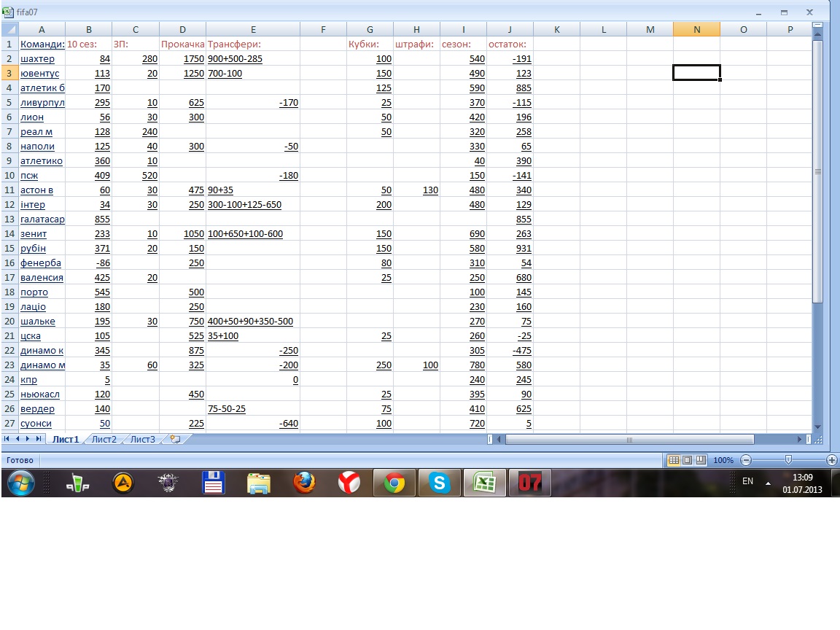Select the суонси team cell

42,423
